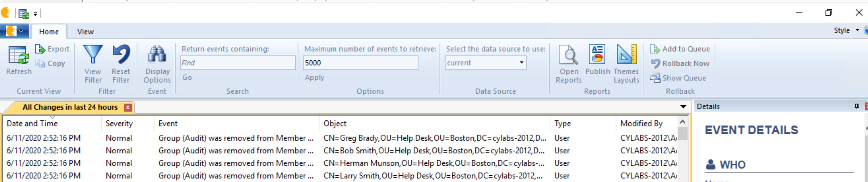Click the EVENT DETAILS heading
The height and width of the screenshot is (182, 868).
click(x=751, y=130)
